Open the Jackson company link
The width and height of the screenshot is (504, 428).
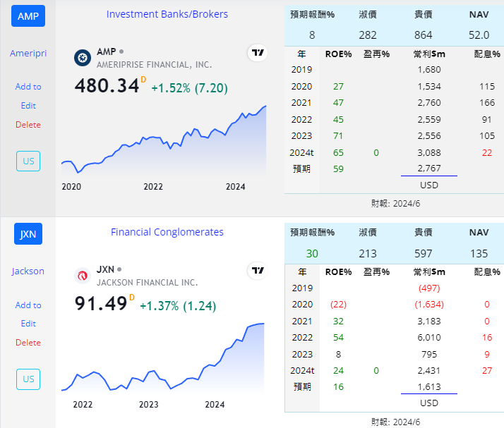[28, 271]
